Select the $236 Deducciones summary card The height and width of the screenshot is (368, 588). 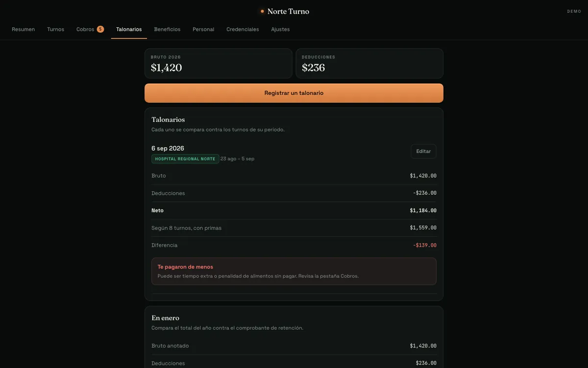pos(369,63)
